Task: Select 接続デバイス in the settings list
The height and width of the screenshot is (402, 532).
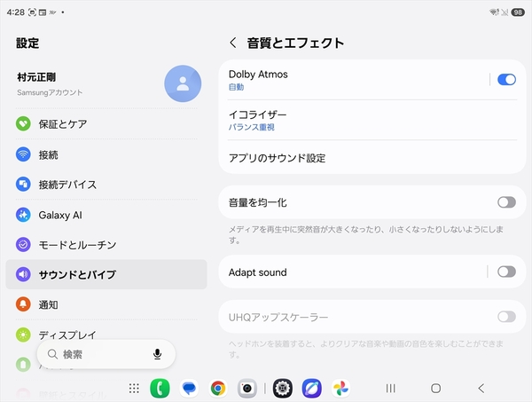Action: 106,185
